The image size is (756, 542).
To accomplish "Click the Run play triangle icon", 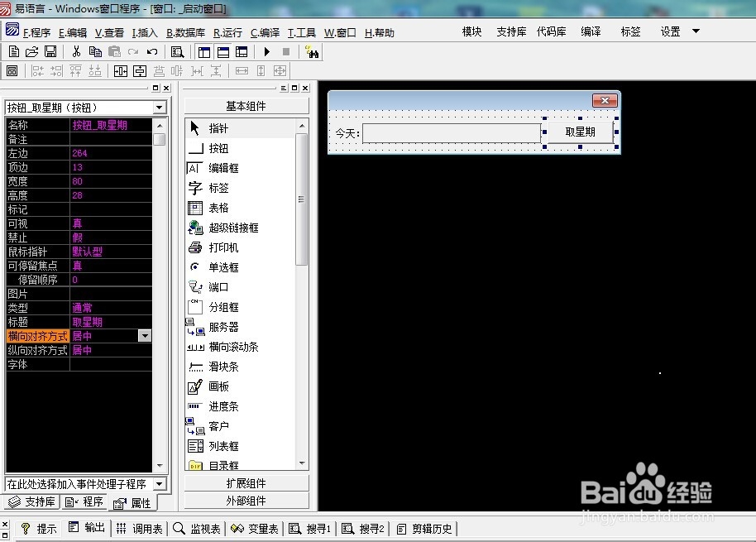I will point(266,51).
